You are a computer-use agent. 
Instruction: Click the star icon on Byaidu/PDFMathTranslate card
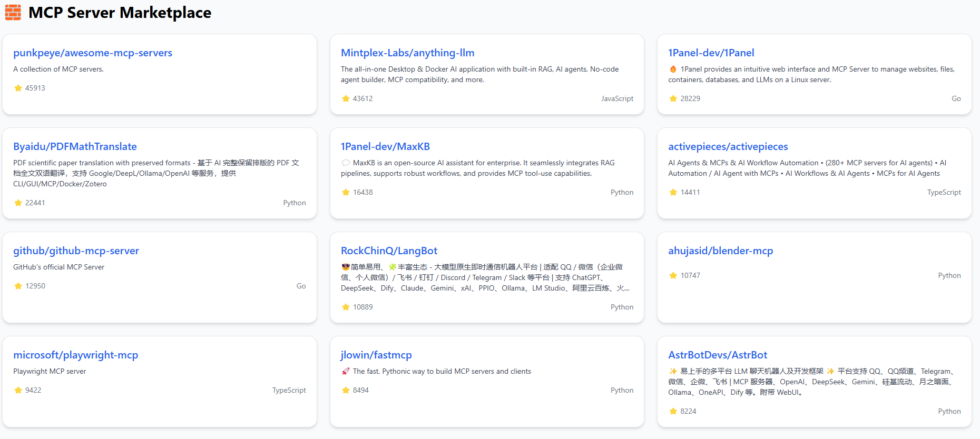click(18, 203)
